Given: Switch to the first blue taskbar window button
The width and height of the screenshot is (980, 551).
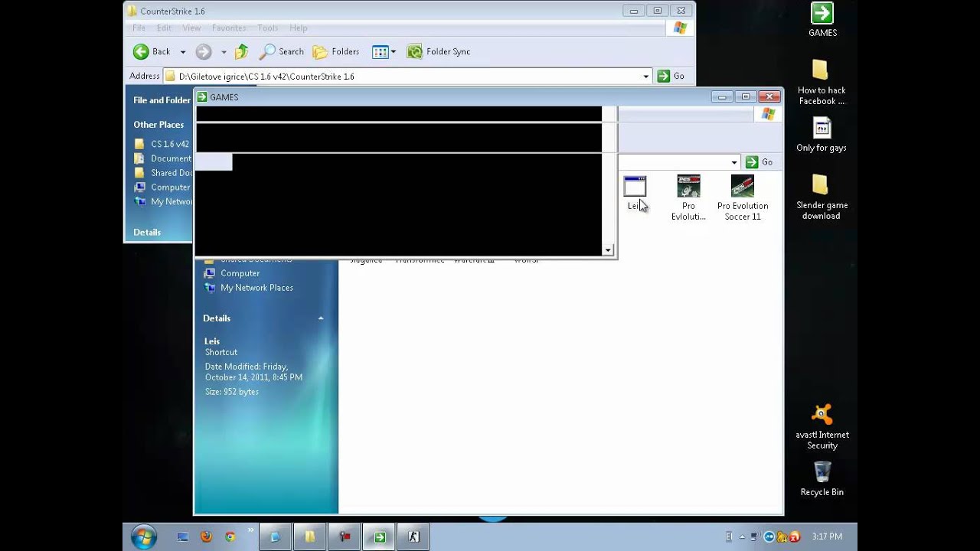Looking at the screenshot, I should tap(276, 537).
